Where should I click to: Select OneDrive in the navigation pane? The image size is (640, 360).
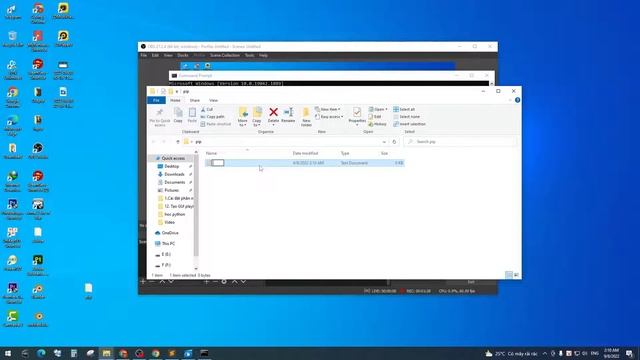(x=170, y=233)
